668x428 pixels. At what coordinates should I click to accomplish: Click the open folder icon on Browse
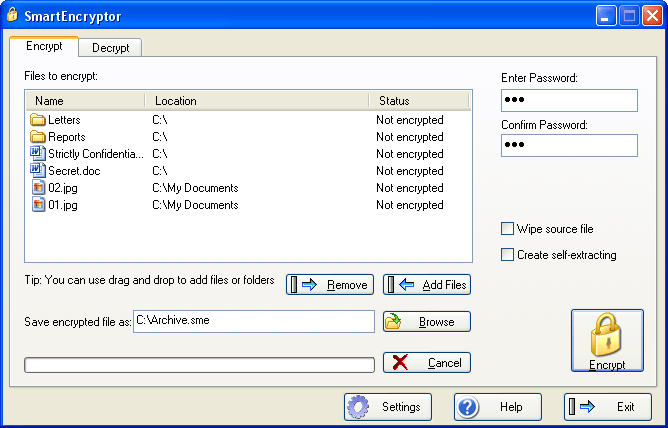pyautogui.click(x=393, y=322)
